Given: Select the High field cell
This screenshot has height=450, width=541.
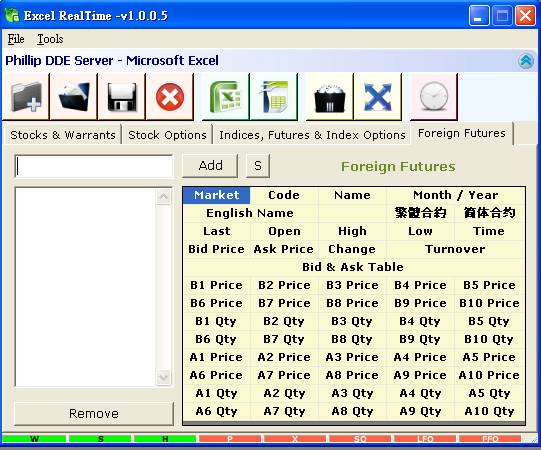Looking at the screenshot, I should click(352, 231).
